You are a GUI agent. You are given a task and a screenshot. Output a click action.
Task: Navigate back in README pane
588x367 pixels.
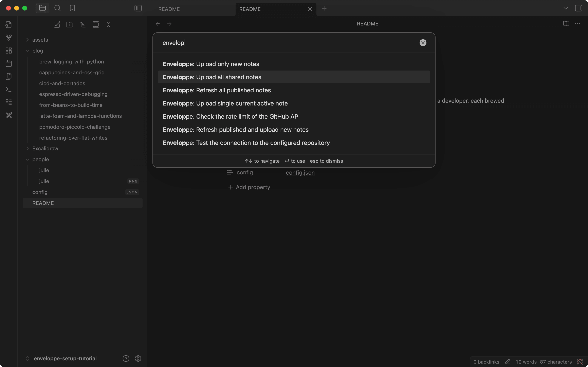[x=158, y=24]
